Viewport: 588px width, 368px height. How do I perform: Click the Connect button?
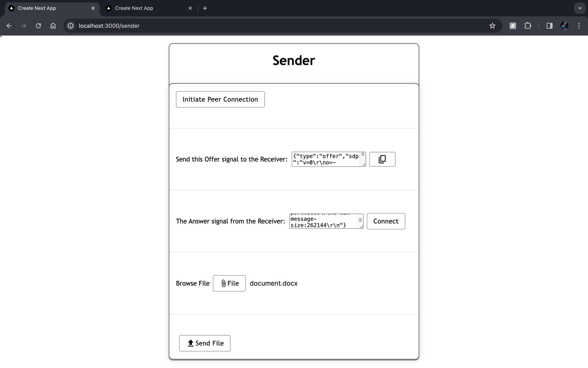(x=386, y=221)
